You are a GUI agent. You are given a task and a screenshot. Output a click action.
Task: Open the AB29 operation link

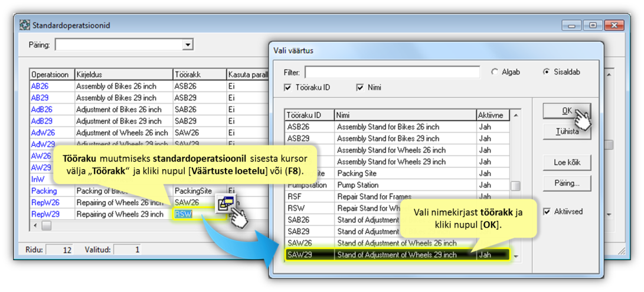pyautogui.click(x=40, y=98)
